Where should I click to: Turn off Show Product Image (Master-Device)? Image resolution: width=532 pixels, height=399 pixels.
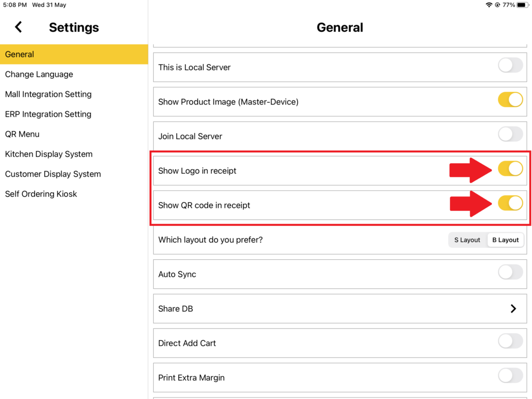pos(510,100)
